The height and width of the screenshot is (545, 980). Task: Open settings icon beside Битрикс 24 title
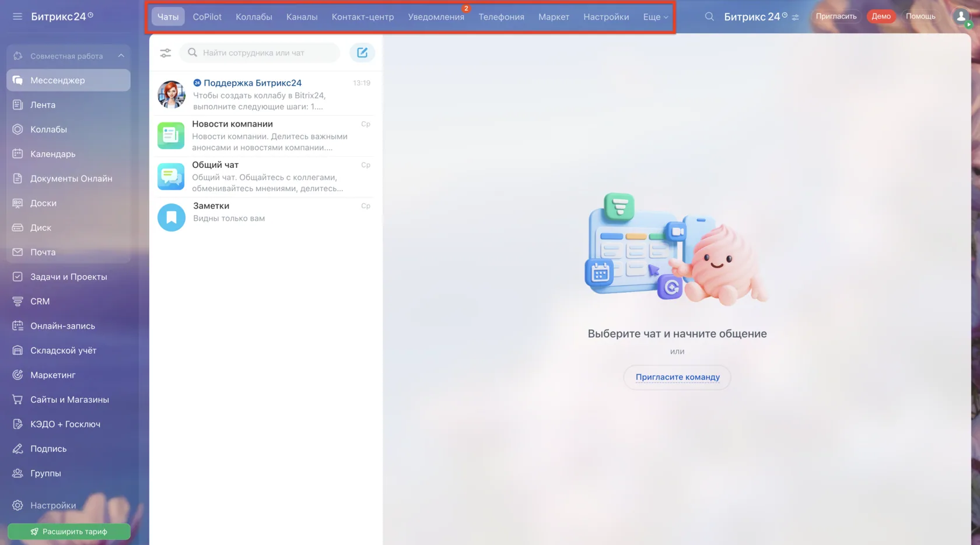click(x=795, y=17)
